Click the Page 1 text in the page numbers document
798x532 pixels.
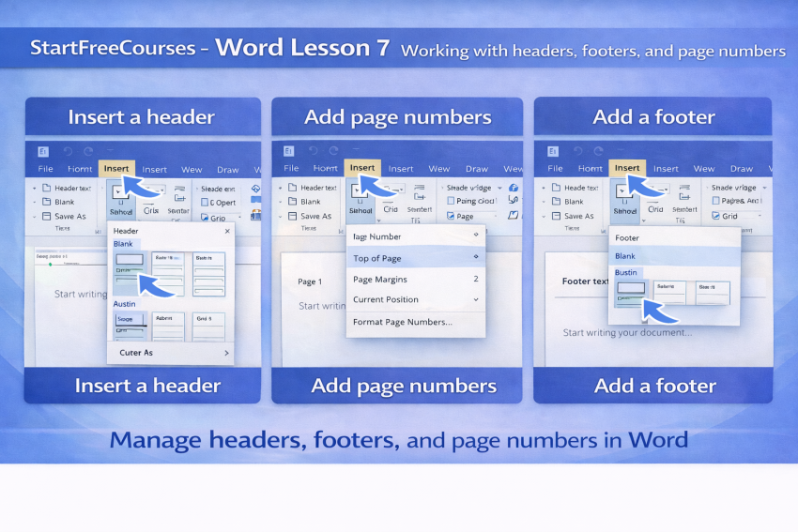310,281
